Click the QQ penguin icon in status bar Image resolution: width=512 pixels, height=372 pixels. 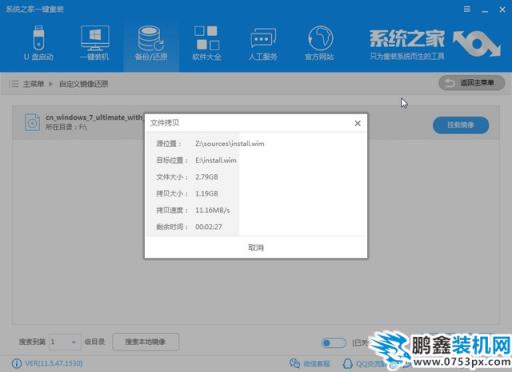tap(348, 363)
